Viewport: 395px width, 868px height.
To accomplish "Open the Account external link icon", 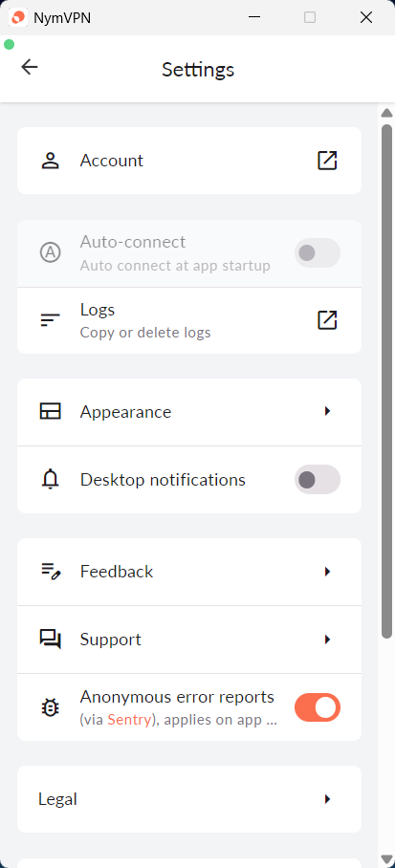I will 327,161.
